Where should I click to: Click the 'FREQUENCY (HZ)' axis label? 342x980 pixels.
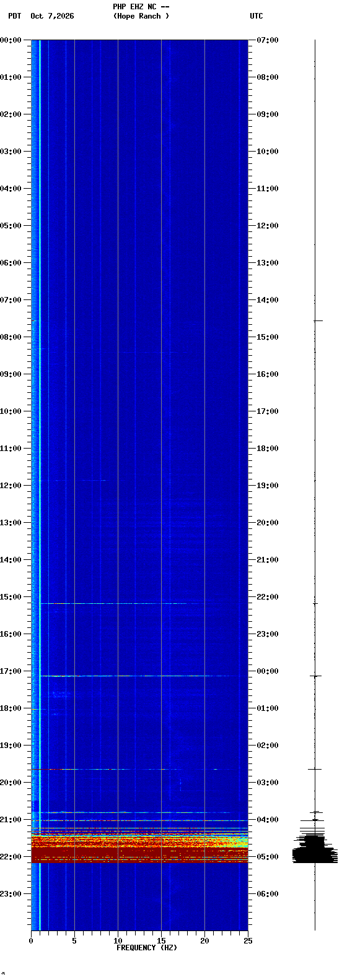[x=147, y=948]
